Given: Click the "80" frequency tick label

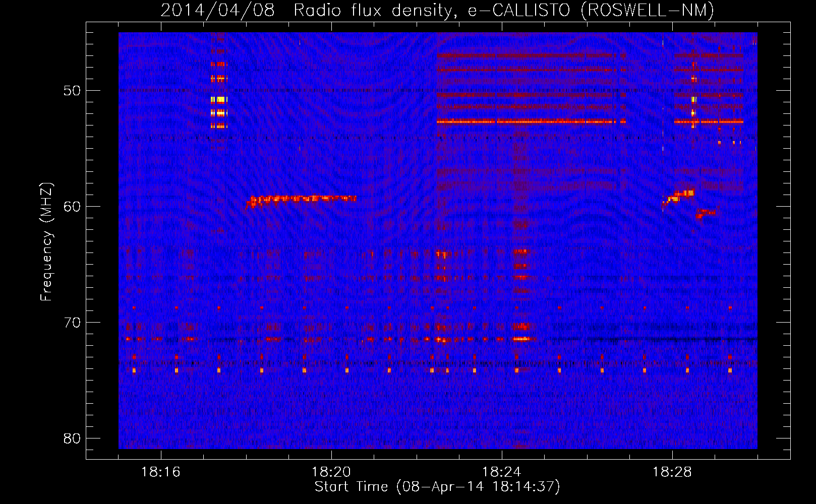Looking at the screenshot, I should tap(72, 438).
